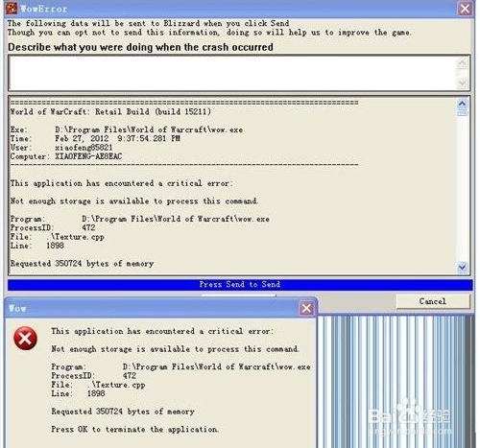
Task: Click the 'Time: Feb 27, 2012' line
Action: point(95,138)
